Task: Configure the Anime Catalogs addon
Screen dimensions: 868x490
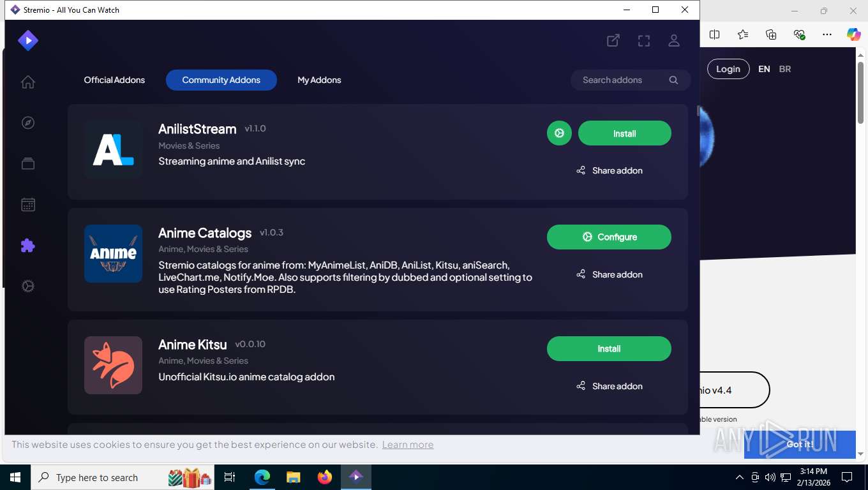Action: [x=609, y=237]
